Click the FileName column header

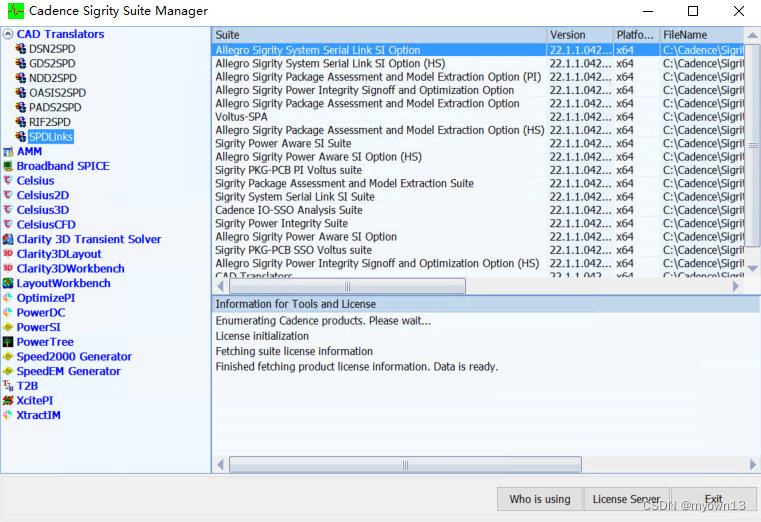click(x=702, y=35)
